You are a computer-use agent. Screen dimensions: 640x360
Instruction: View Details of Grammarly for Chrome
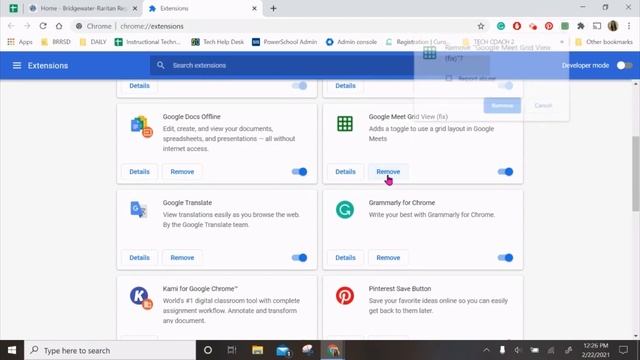click(x=345, y=258)
